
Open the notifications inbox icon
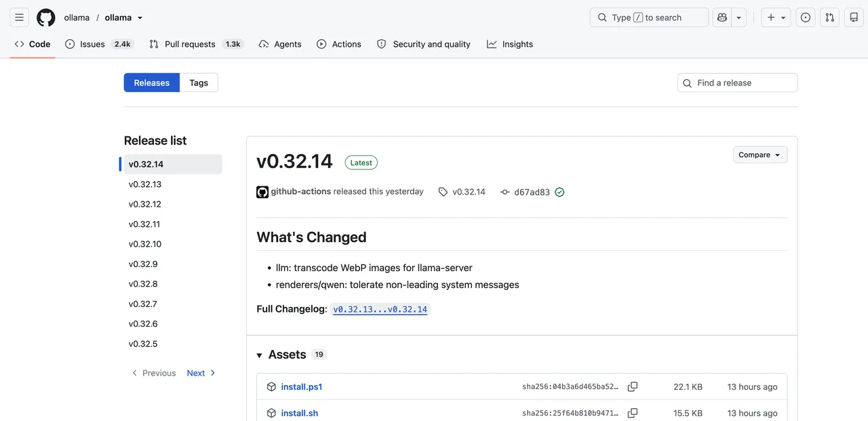854,18
